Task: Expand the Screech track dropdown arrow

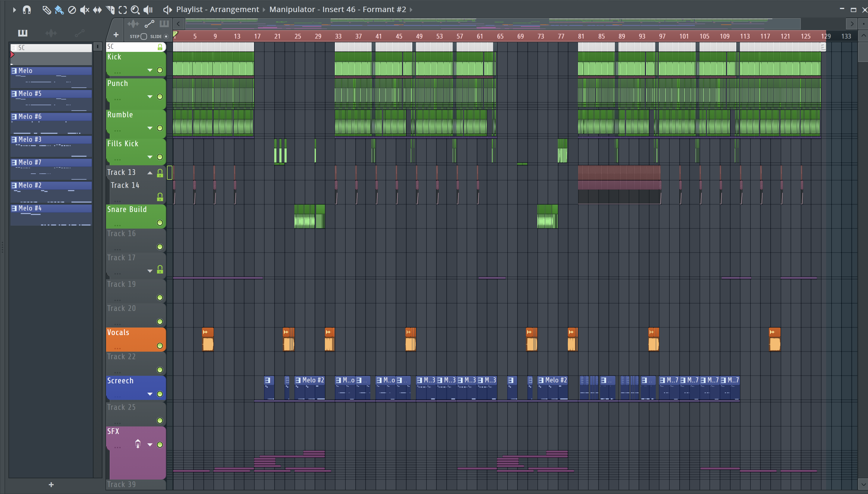Action: pos(150,394)
